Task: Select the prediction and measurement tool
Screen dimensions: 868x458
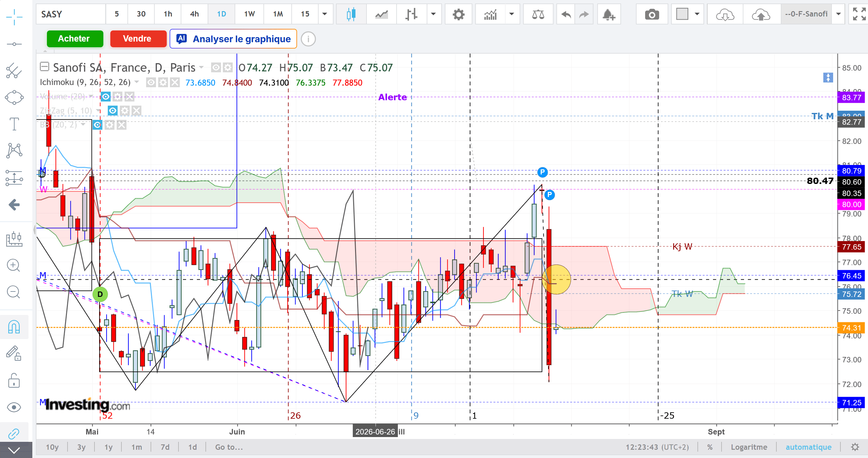Action: pyautogui.click(x=14, y=178)
